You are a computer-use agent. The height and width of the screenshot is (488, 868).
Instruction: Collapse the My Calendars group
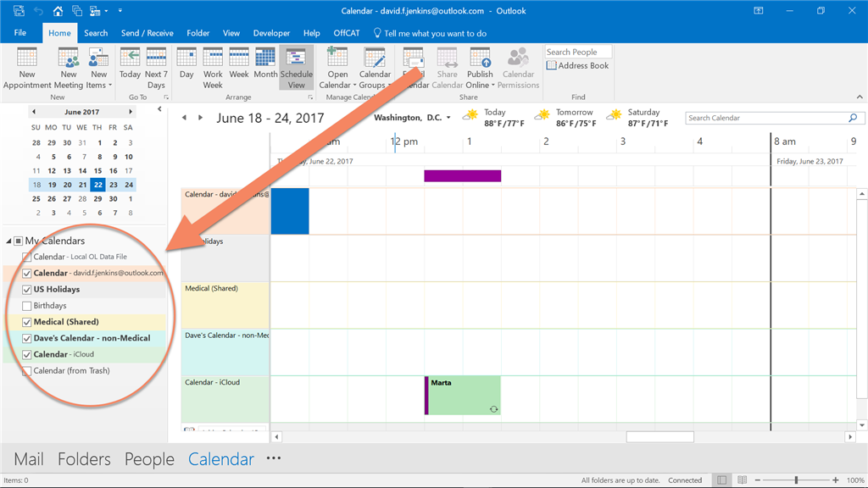pyautogui.click(x=8, y=241)
